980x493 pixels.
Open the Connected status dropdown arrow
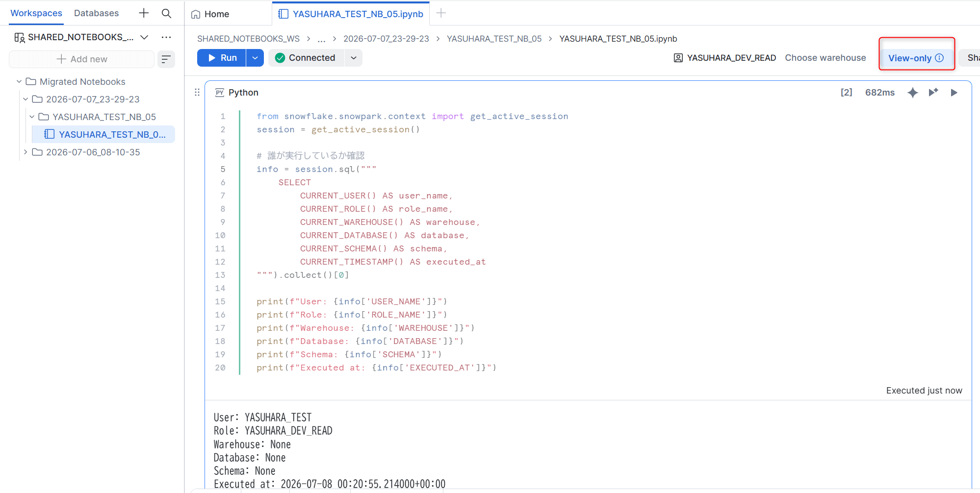pos(354,58)
